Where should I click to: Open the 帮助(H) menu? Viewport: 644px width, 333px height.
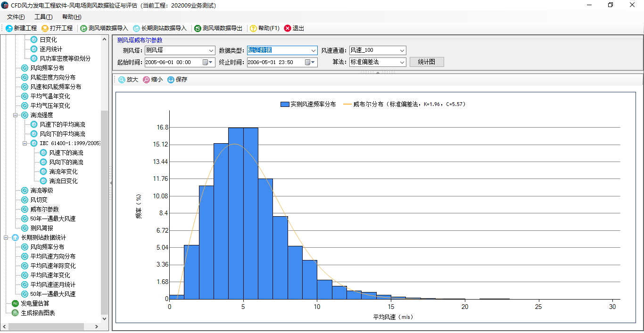72,17
